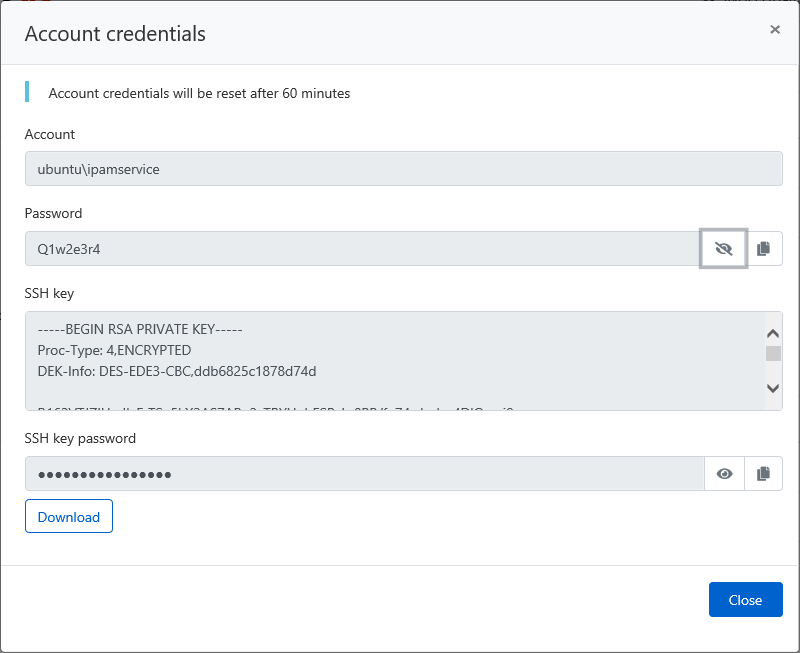Click the Account field showing ubuntu\ipamservice
The height and width of the screenshot is (653, 800).
403,169
